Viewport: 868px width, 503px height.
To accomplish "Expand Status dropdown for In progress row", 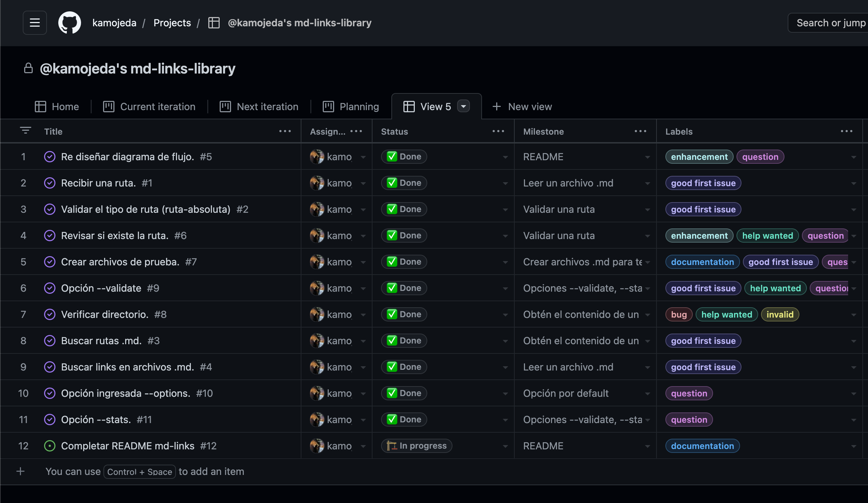I will 505,446.
